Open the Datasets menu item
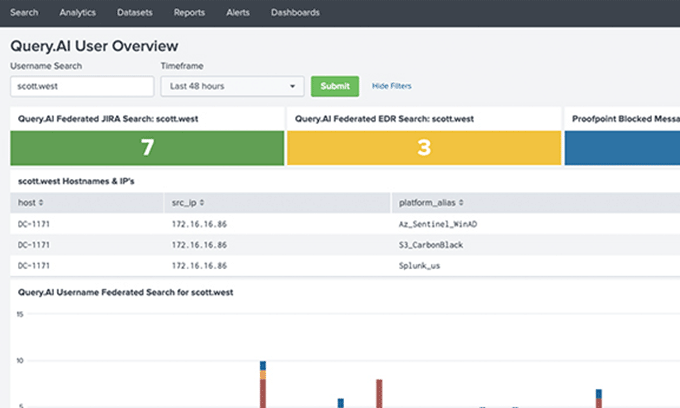The image size is (680, 408). [135, 13]
